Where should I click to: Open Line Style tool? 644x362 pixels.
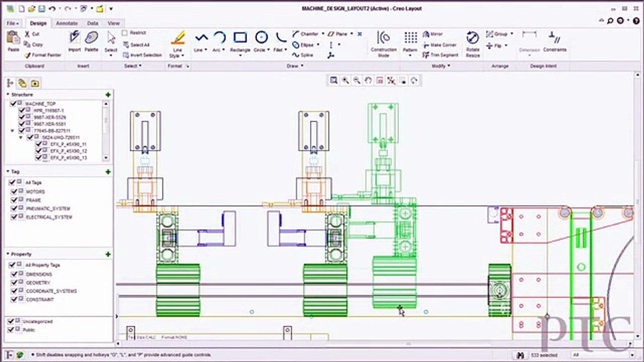pos(178,44)
